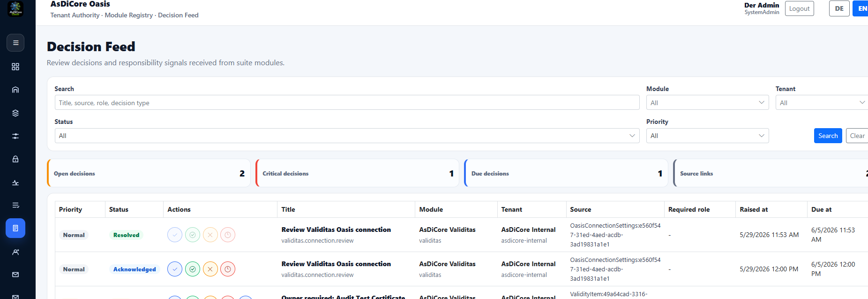Open the Module filter dropdown

coord(707,103)
